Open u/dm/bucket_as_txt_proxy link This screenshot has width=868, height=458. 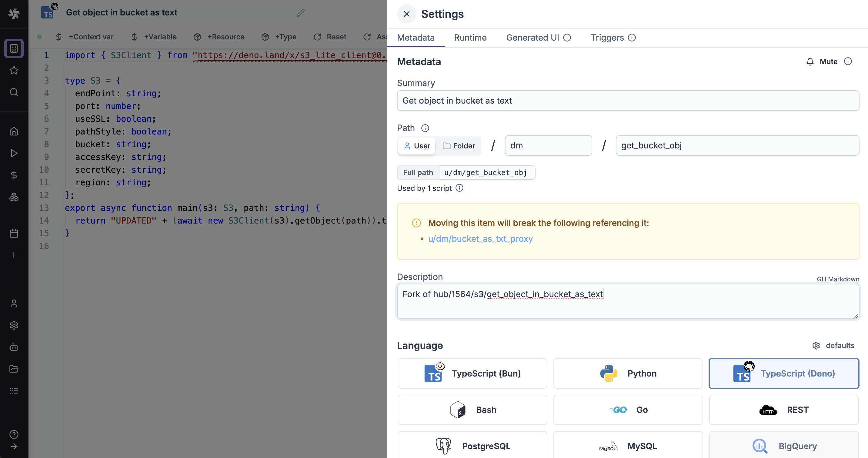click(480, 239)
